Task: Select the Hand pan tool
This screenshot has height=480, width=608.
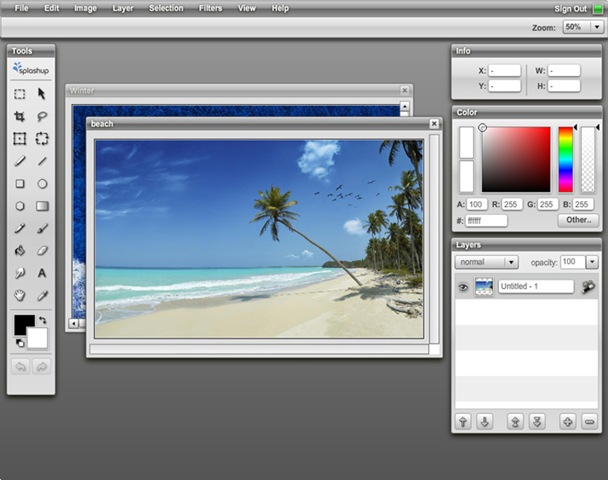Action: (19, 295)
